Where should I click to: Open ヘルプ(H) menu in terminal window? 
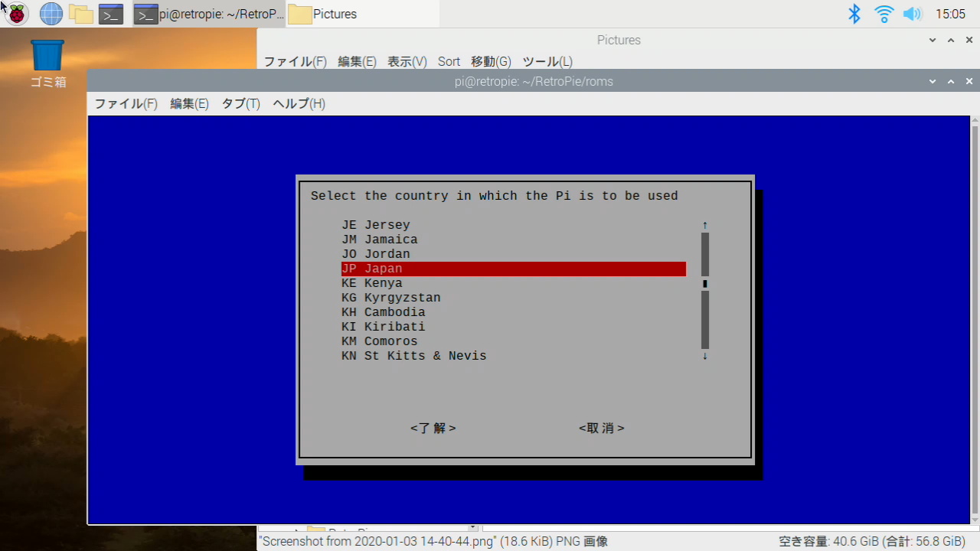click(x=299, y=103)
